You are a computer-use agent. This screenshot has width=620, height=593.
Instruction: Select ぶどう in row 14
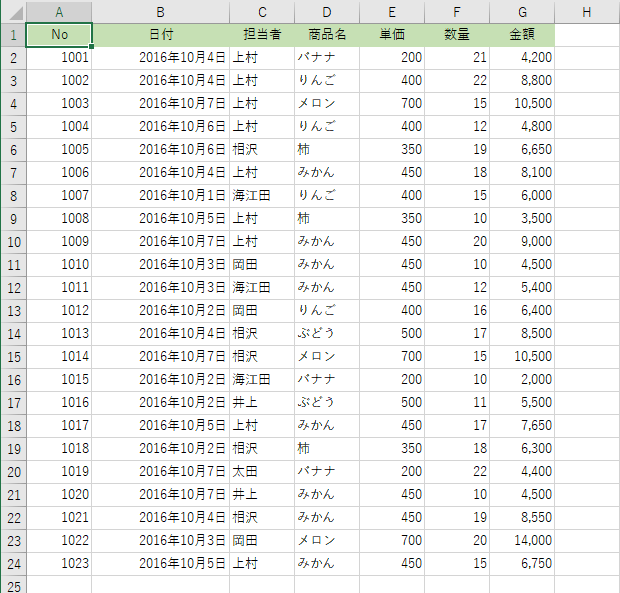327,334
